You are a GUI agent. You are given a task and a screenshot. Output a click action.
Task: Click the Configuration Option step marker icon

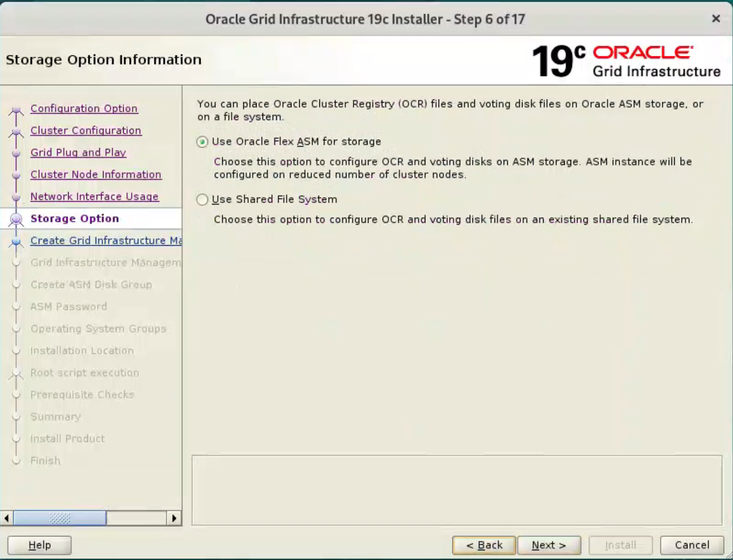click(x=16, y=110)
